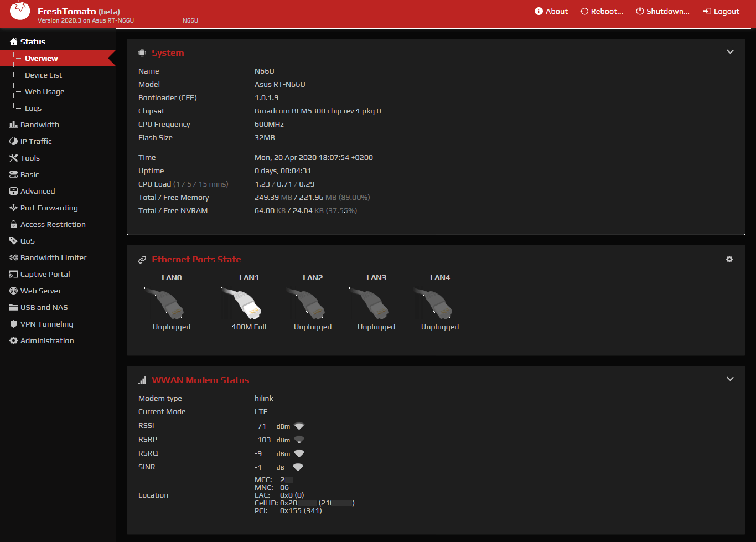Click the Tools wrench icon
The image size is (756, 542).
click(x=14, y=158)
